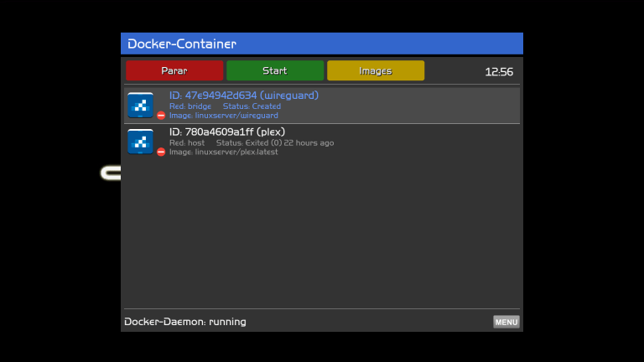Click the white shape left of the window
This screenshot has width=644, height=362.
[110, 173]
